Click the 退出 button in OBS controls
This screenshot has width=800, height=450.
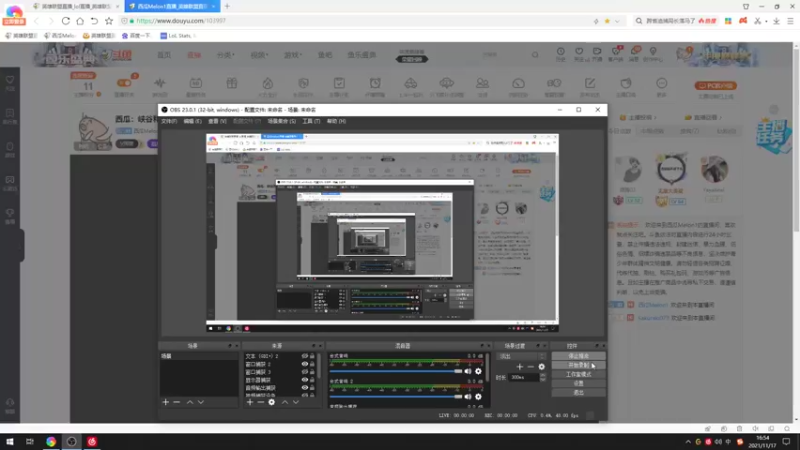pos(579,393)
